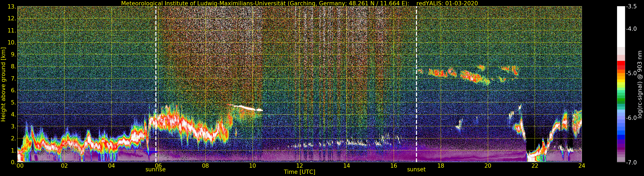Click the '14' time axis tick label
The width and height of the screenshot is (644, 176).
pos(347,166)
